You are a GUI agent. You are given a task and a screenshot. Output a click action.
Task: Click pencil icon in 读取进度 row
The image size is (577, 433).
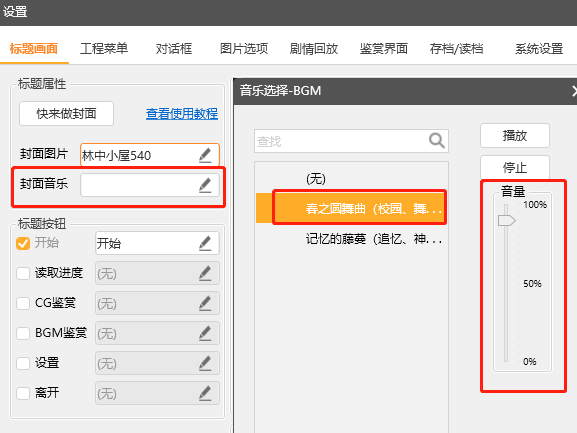[205, 273]
